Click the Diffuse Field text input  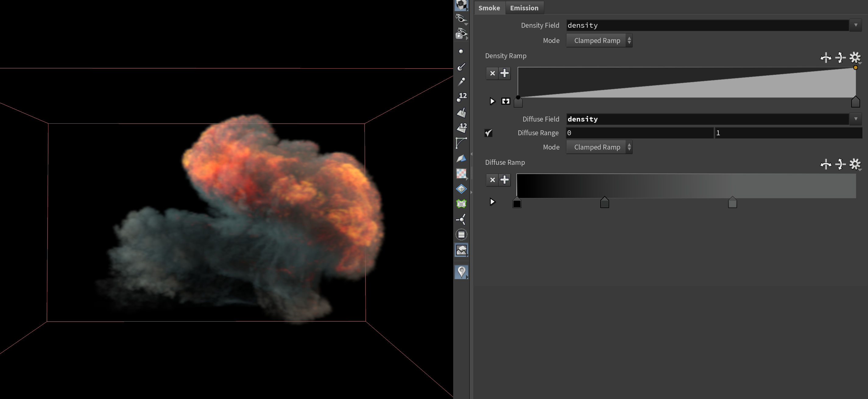[707, 119]
